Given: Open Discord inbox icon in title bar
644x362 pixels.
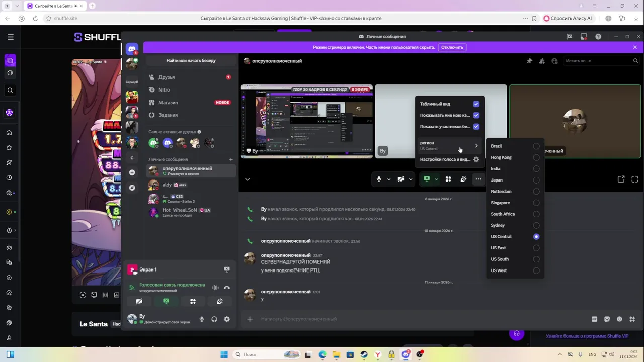Looking at the screenshot, I should click(584, 37).
